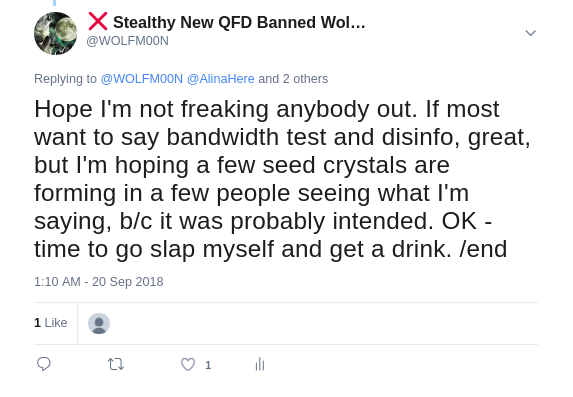Click the tweet text beginning "Hope I'm not"
This screenshot has height=397, width=573.
(282, 179)
